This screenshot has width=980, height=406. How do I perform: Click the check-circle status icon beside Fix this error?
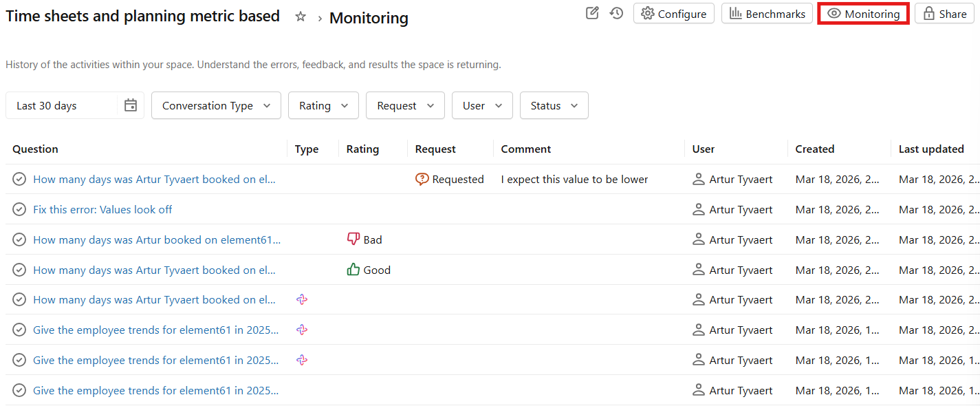coord(19,209)
